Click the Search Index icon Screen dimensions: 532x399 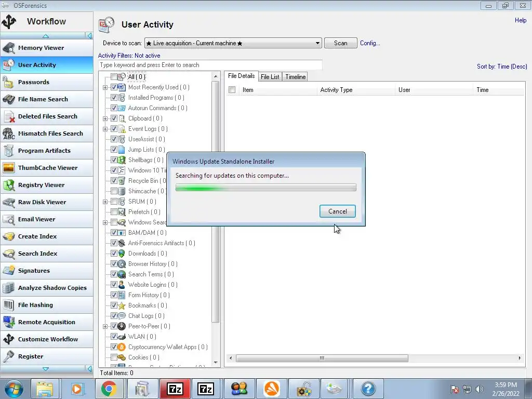click(x=8, y=254)
